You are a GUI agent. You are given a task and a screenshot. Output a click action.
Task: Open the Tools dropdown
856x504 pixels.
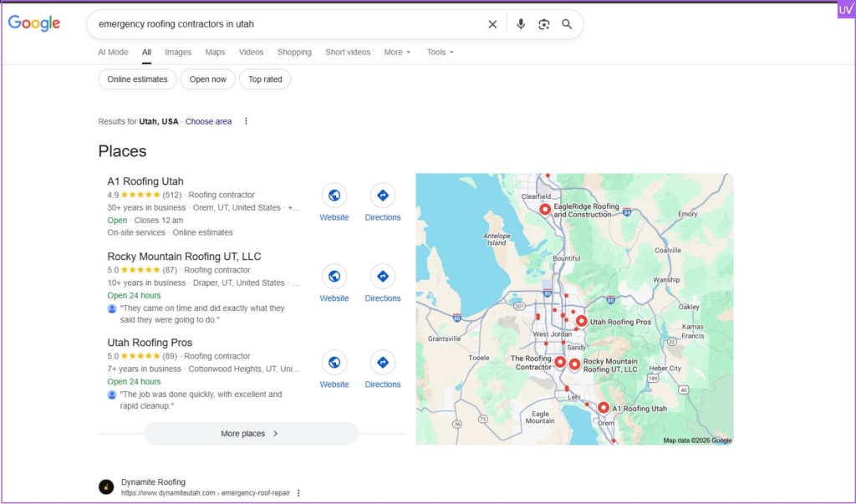[x=440, y=52]
